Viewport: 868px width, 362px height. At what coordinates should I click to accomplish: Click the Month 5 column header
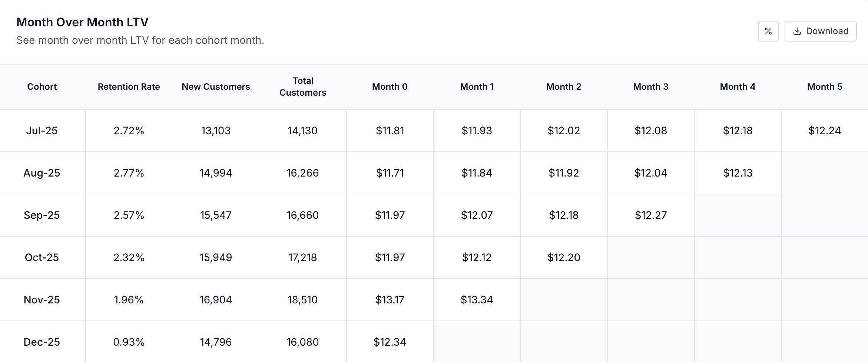824,86
